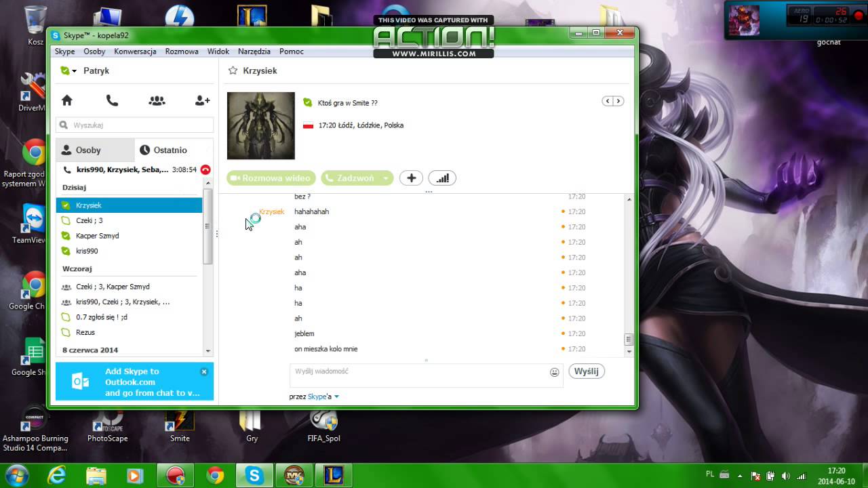Image resolution: width=868 pixels, height=488 pixels.
Task: Open Windows Start menu
Action: click(17, 475)
